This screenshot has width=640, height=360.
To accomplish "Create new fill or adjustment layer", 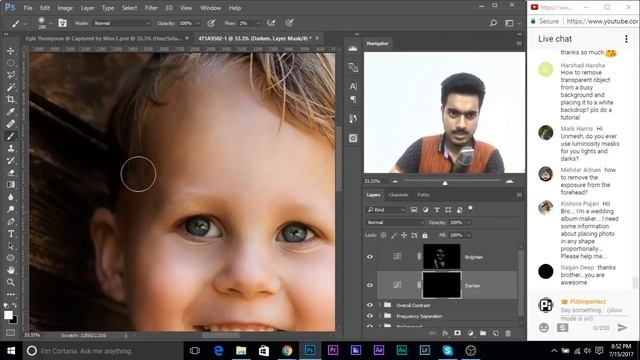I will 470,333.
